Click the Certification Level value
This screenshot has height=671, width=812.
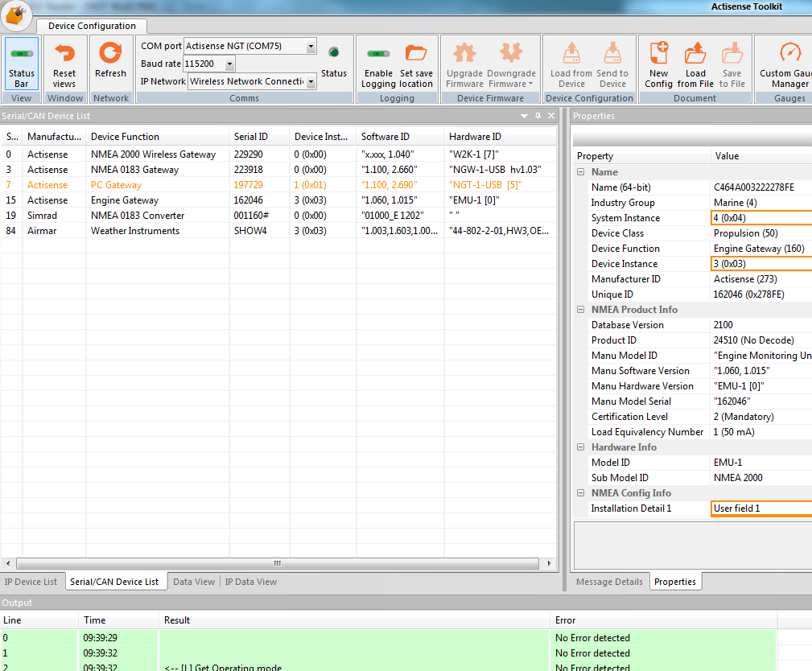[x=743, y=417]
